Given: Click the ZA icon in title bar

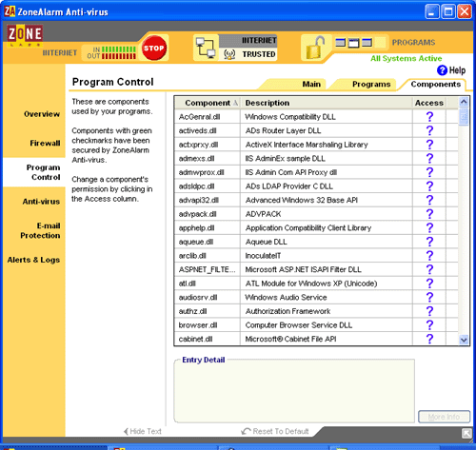Looking at the screenshot, I should point(10,11).
